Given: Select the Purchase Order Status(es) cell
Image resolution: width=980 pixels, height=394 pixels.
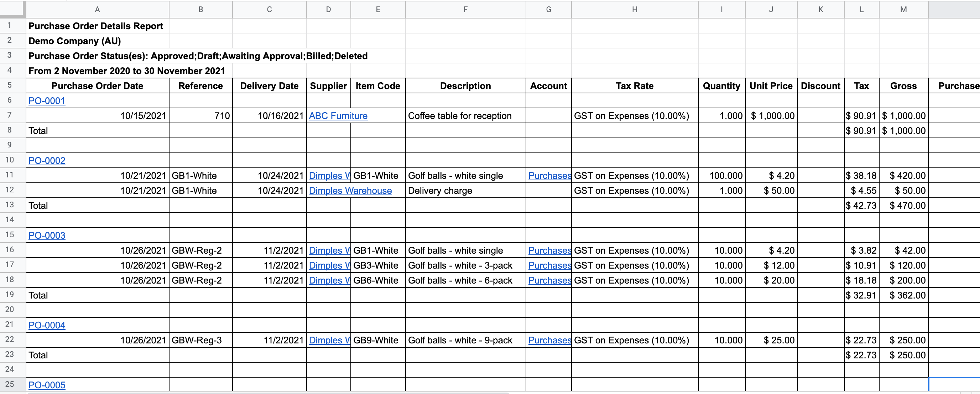Looking at the screenshot, I should tap(97, 56).
